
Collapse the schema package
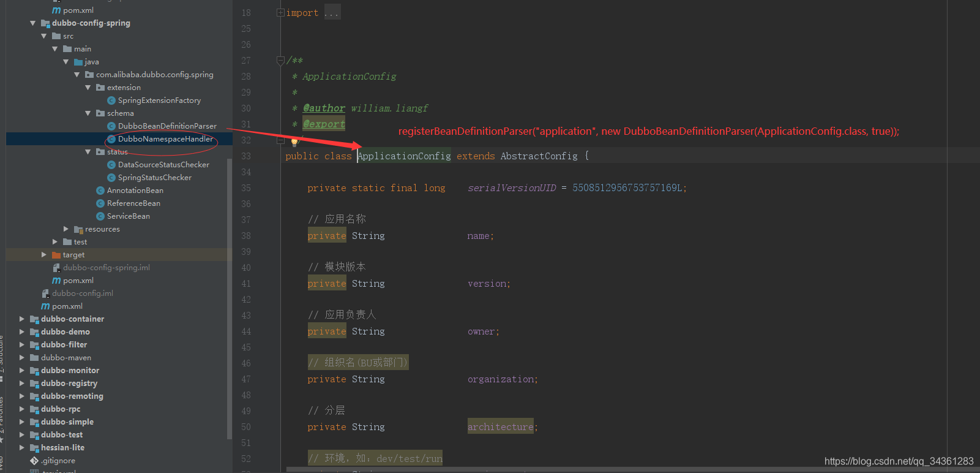click(88, 113)
